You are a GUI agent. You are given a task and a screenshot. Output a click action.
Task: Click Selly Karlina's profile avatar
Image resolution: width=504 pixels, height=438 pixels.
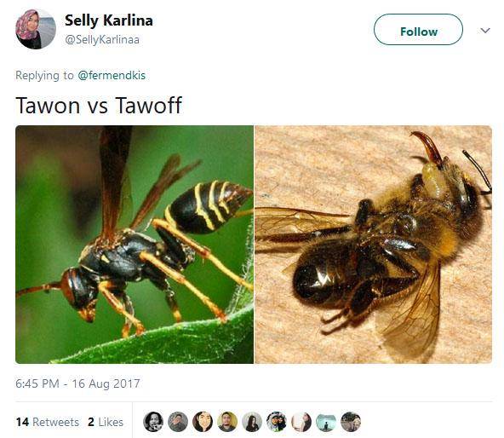pos(36,29)
